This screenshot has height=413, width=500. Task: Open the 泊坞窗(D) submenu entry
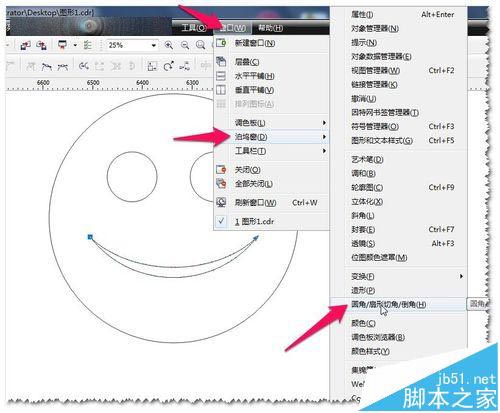pyautogui.click(x=271, y=137)
